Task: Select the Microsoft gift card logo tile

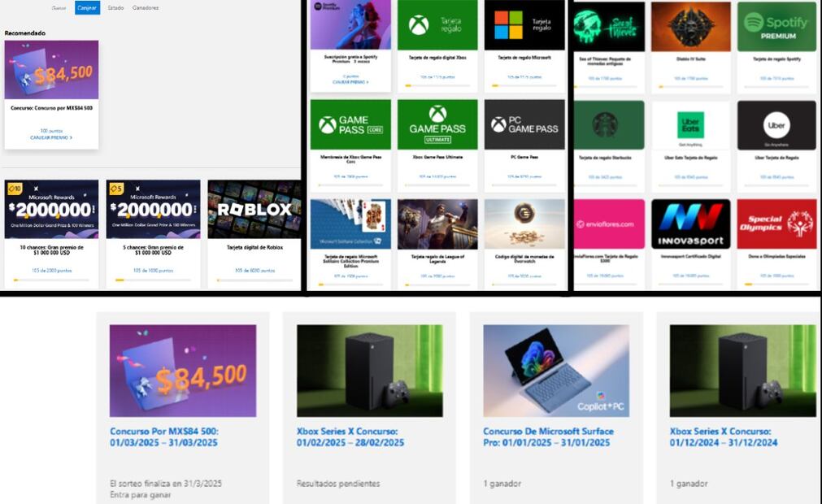Action: pos(524,25)
